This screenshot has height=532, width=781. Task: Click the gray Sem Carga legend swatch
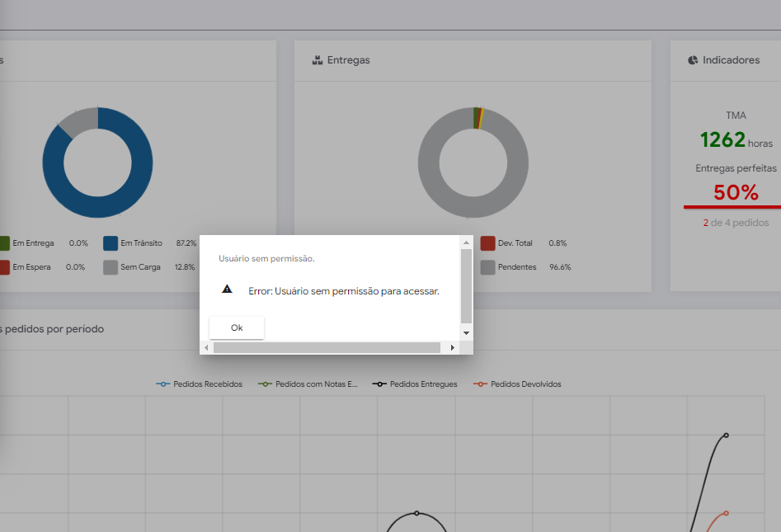(111, 267)
